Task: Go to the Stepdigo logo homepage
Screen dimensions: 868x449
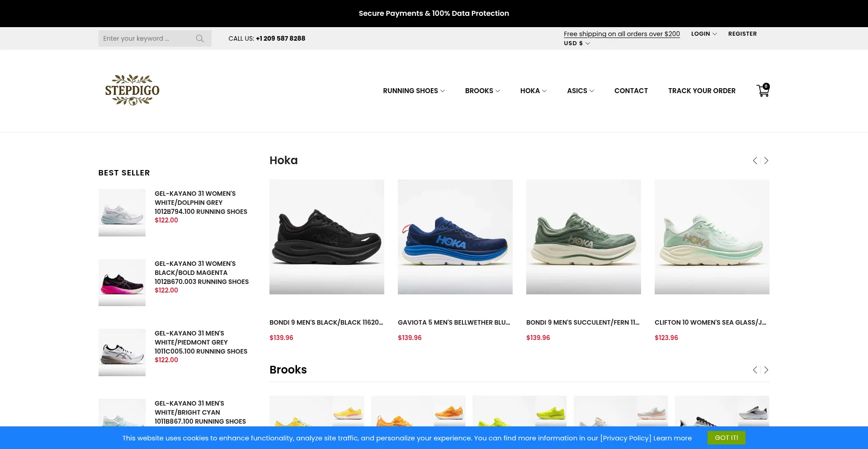Action: coord(132,90)
